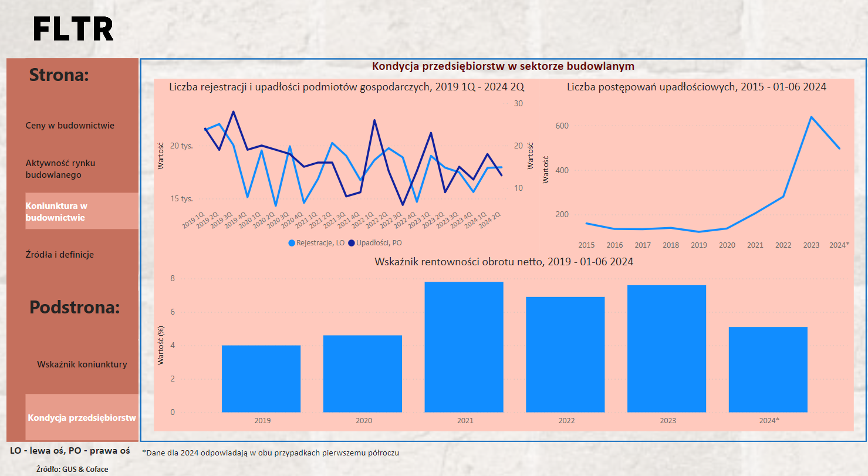Select the 2022 profitability bar
868x476 pixels.
565,355
